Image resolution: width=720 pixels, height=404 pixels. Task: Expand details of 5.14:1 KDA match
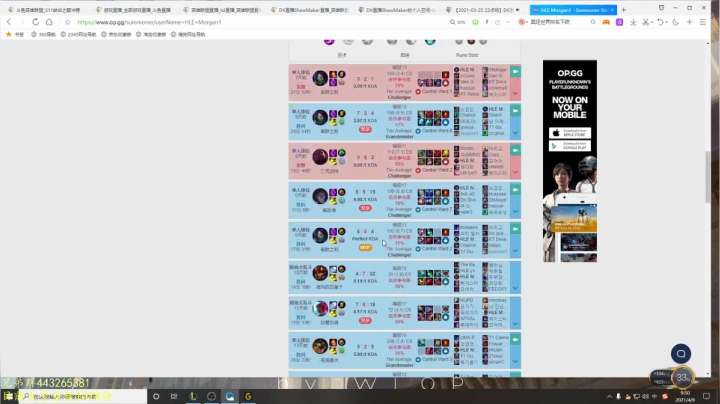pyautogui.click(x=515, y=288)
